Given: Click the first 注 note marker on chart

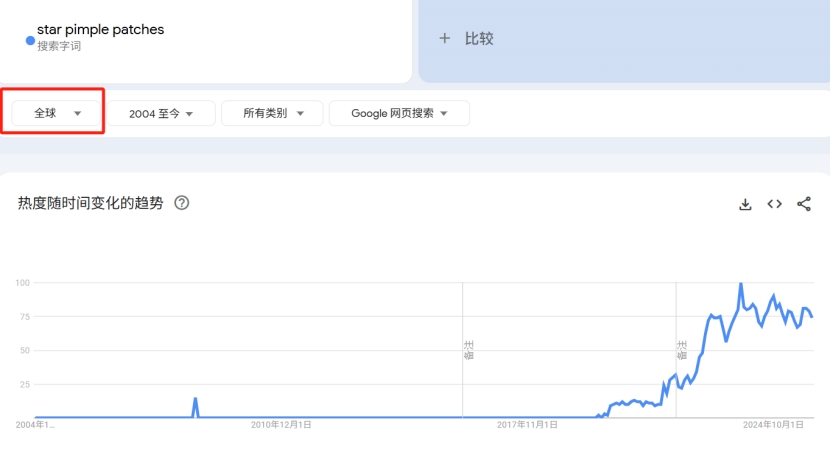Looking at the screenshot, I should tap(468, 349).
